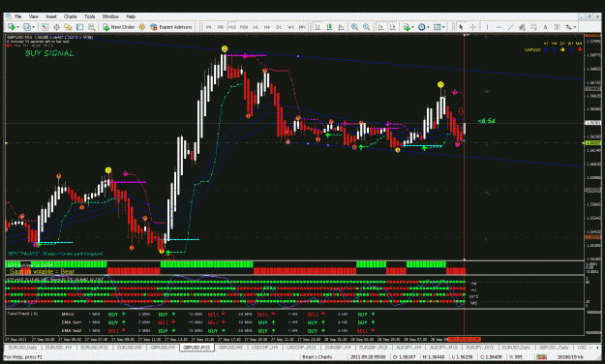The image size is (605, 364).
Task: Select the Cursor arrow tool
Action: [x=461, y=27]
